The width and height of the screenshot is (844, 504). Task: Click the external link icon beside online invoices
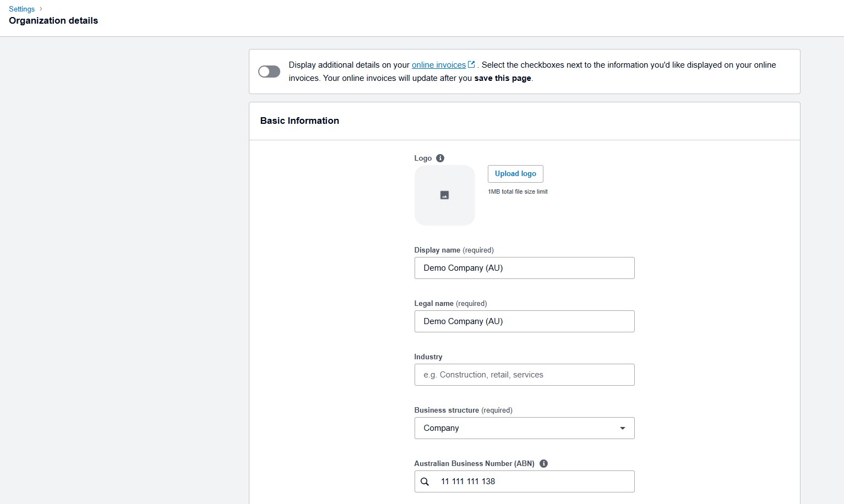tap(471, 64)
